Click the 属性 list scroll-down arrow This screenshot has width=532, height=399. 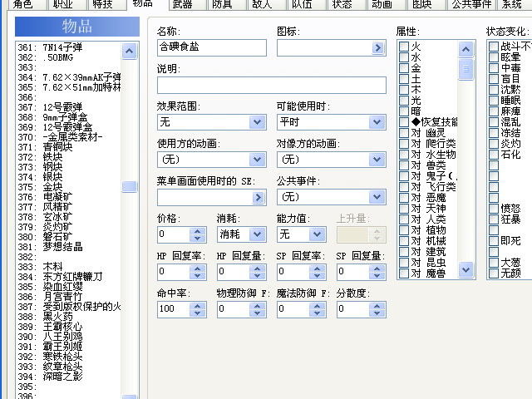point(465,269)
